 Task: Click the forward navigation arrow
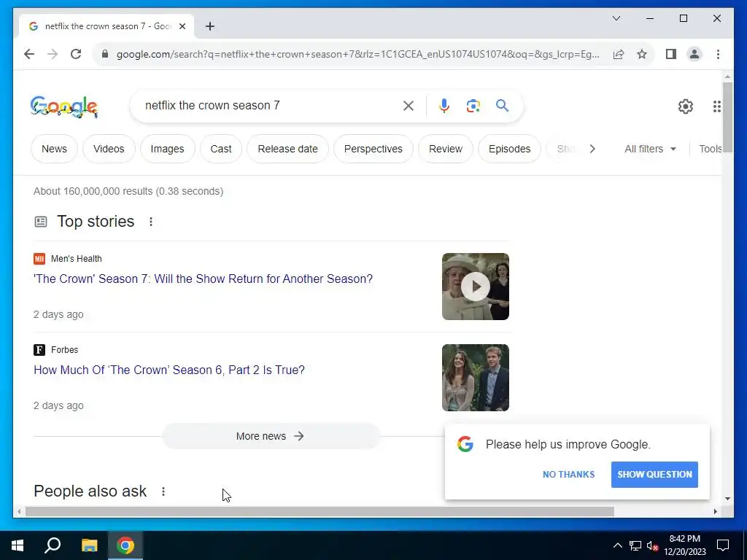(x=53, y=54)
